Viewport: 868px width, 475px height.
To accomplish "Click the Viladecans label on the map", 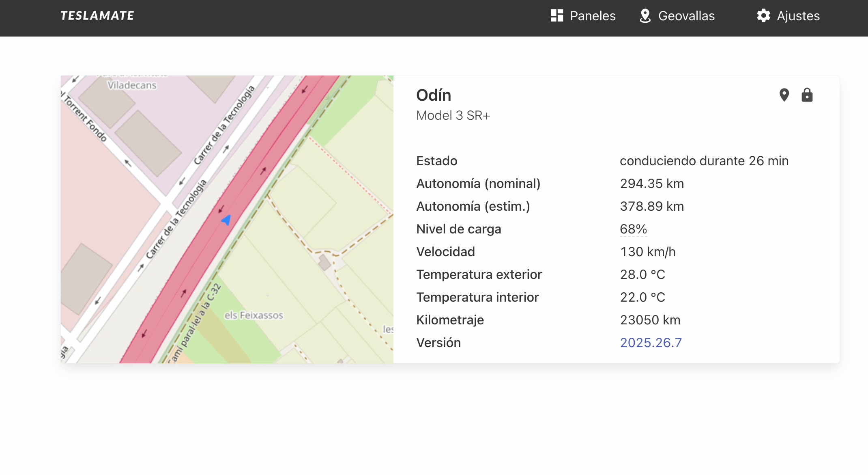I will [132, 85].
